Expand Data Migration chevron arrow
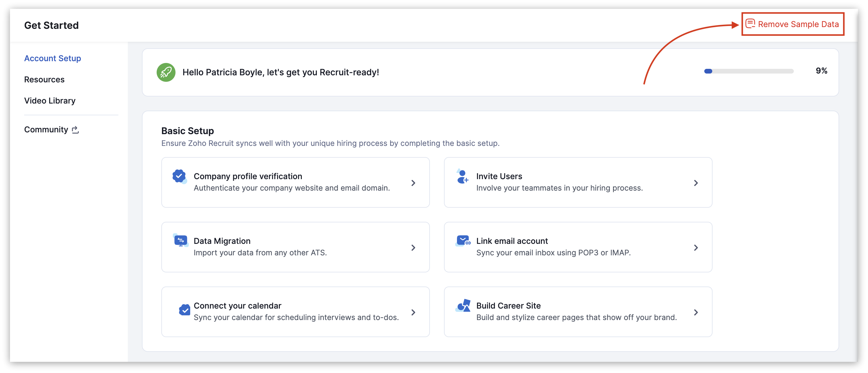This screenshot has height=373, width=868. point(413,248)
